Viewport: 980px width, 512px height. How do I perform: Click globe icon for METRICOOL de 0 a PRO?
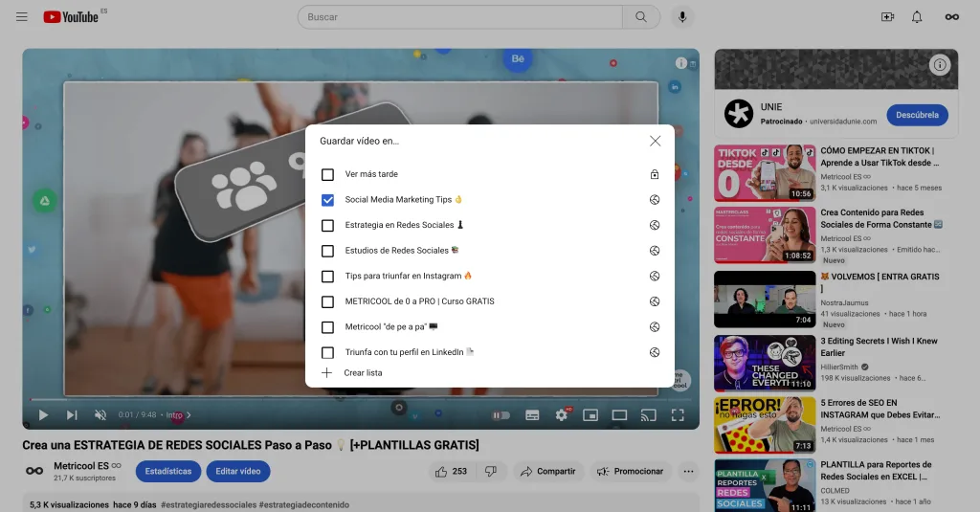655,301
